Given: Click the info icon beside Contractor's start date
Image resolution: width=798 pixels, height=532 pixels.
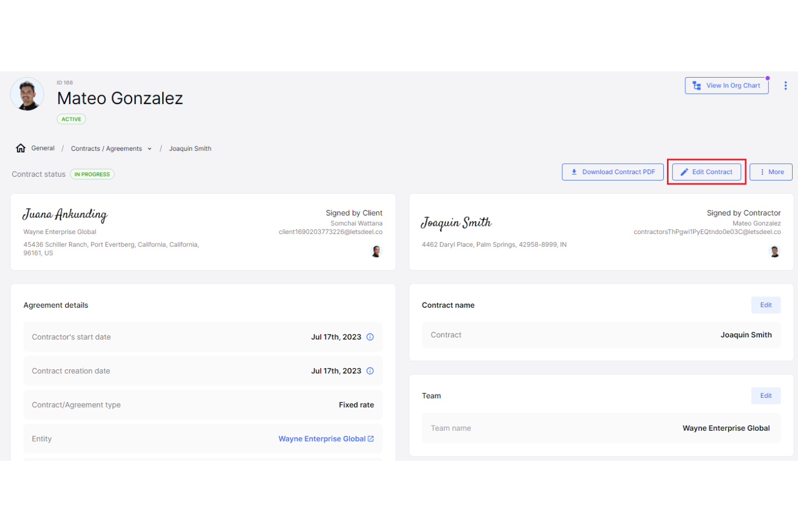Looking at the screenshot, I should pyautogui.click(x=370, y=336).
